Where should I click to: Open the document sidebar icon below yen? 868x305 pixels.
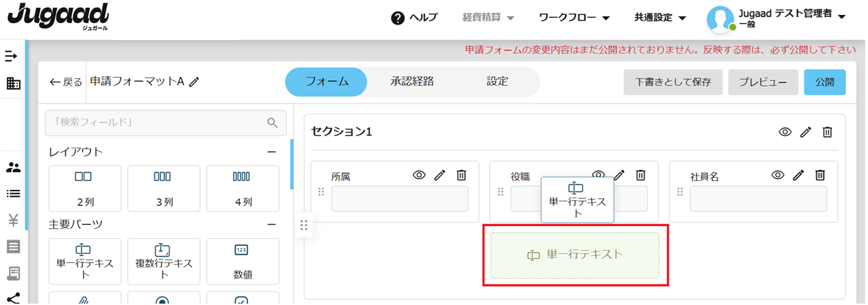[13, 246]
